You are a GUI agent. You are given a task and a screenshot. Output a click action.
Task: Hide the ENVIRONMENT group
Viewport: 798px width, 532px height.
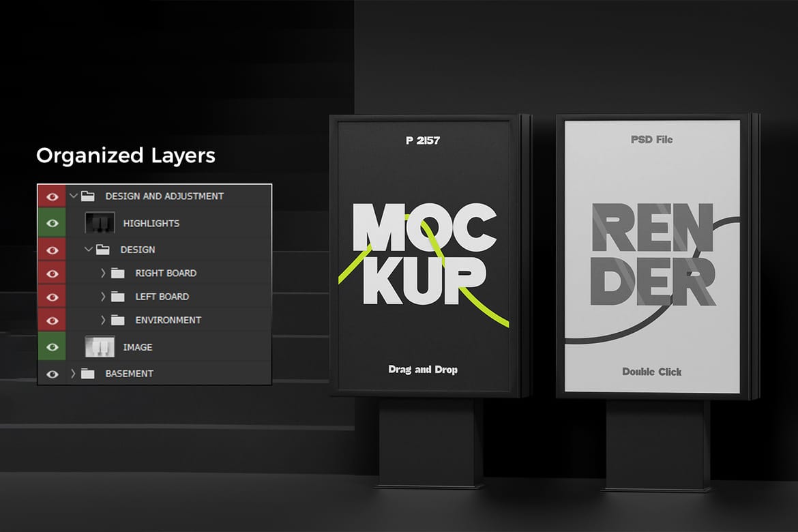click(52, 320)
